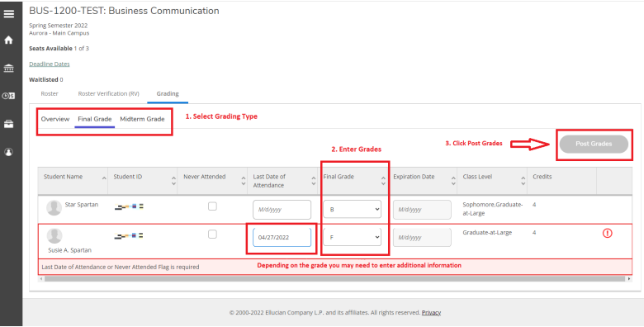Click the 04/27/2022 attendance date field
The height and width of the screenshot is (327, 644).
[282, 238]
